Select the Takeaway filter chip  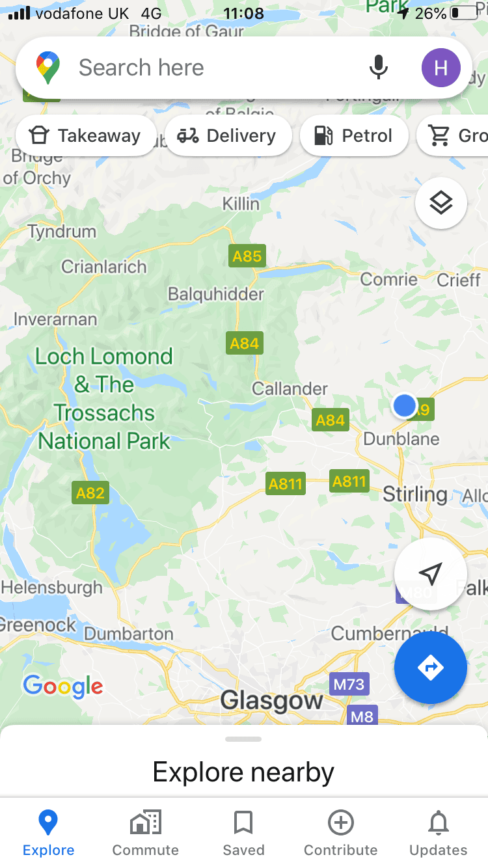pos(85,135)
